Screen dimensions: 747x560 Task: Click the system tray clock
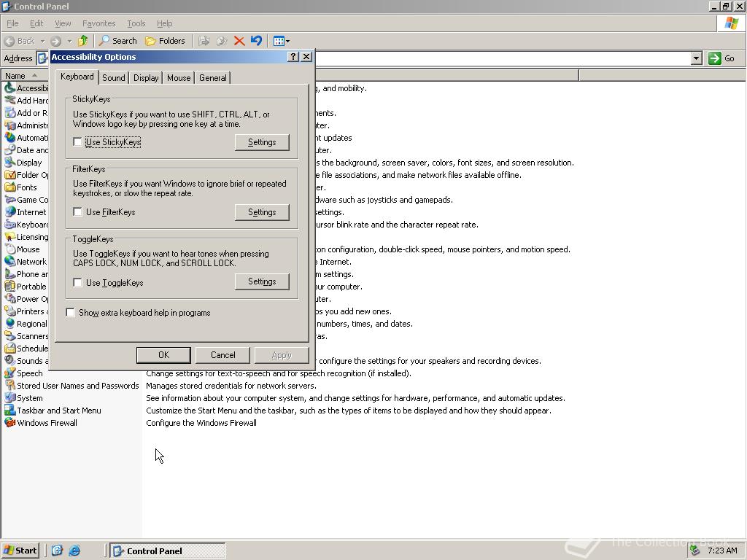pyautogui.click(x=722, y=551)
